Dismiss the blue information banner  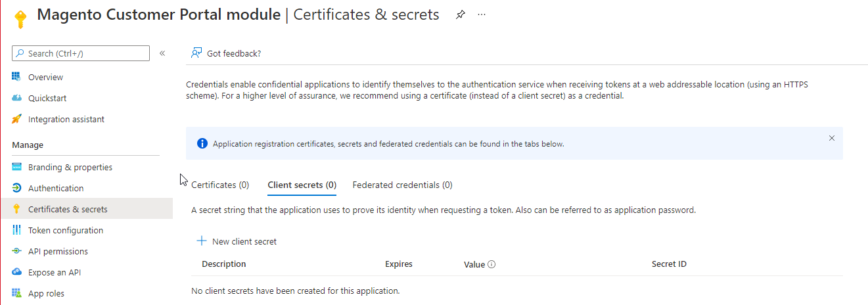click(832, 138)
